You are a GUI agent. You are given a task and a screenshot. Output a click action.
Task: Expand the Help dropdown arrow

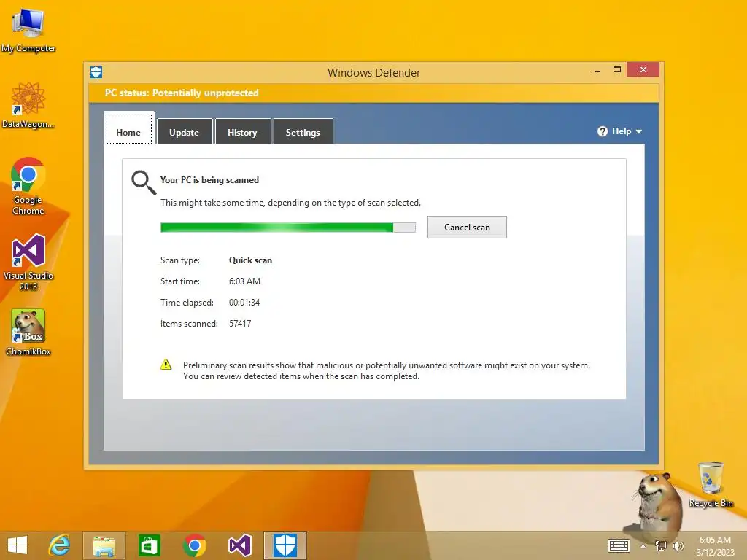639,131
